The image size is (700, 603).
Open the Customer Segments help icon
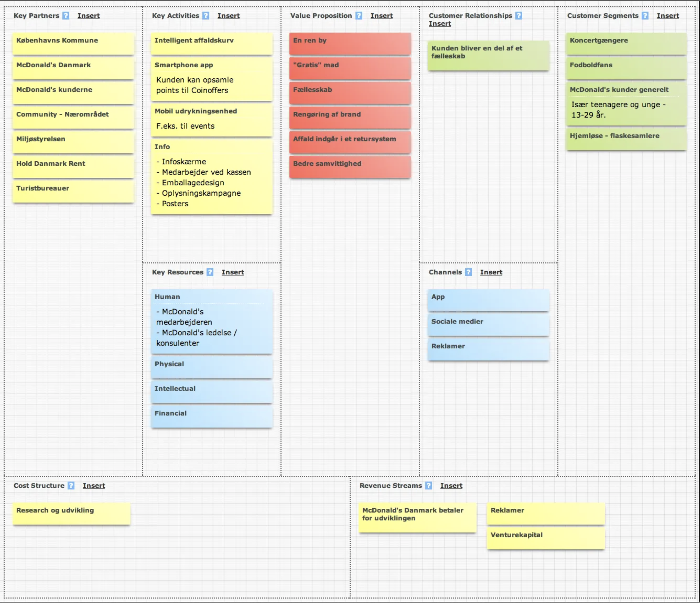point(645,16)
